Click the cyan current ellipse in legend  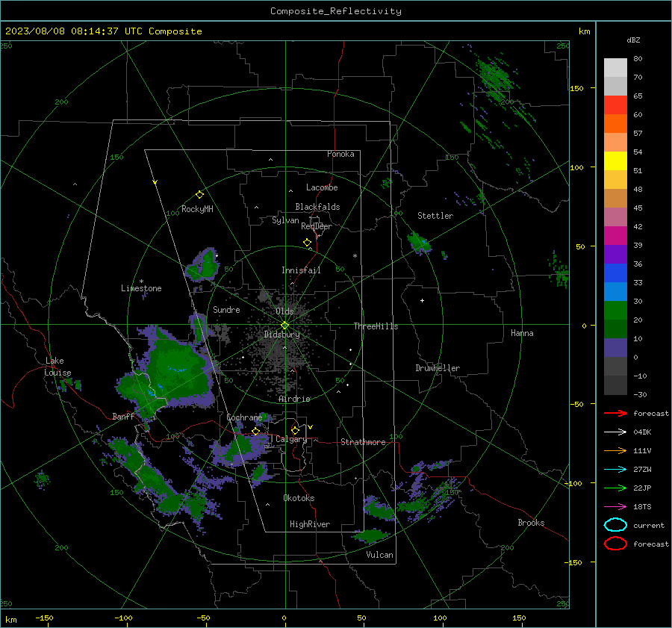[x=615, y=525]
